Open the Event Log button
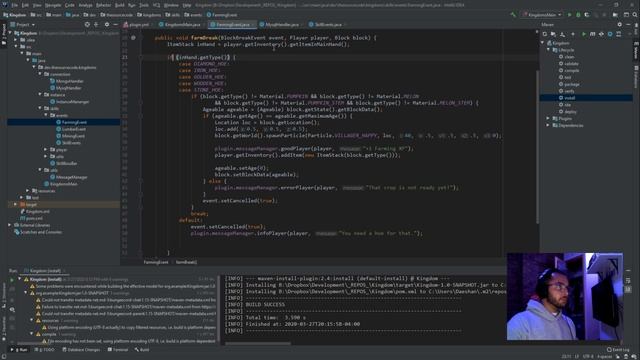This screenshot has height=360, width=640. [x=618, y=350]
